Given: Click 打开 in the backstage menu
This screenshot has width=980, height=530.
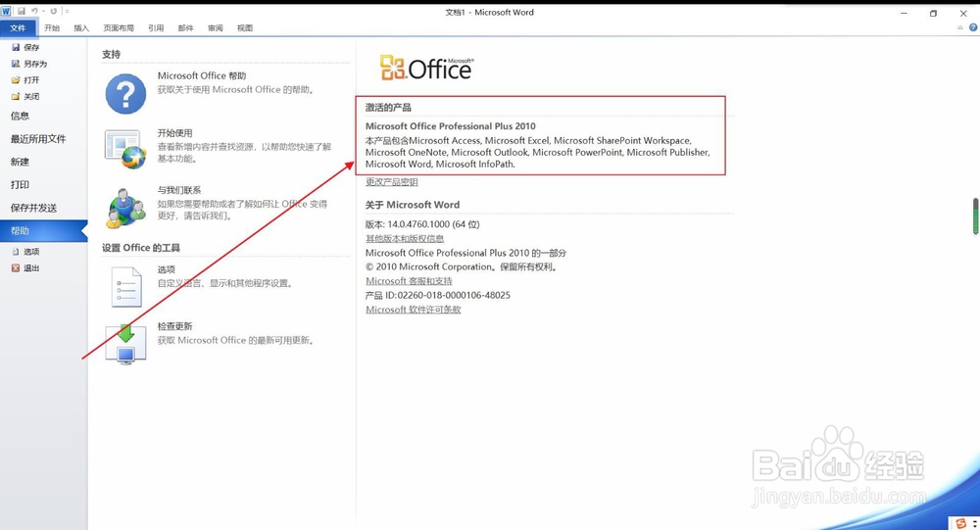Looking at the screenshot, I should click(x=25, y=80).
